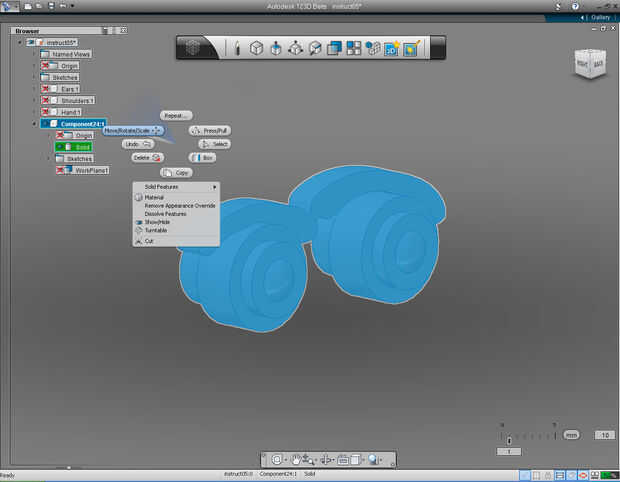Click the ruler value field showing 10
The image size is (620, 482).
[605, 435]
